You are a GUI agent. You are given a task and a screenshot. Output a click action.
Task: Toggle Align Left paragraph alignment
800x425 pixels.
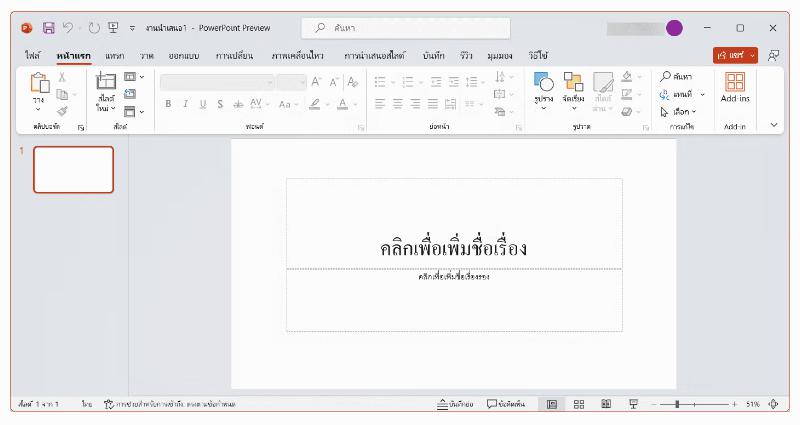[x=380, y=104]
